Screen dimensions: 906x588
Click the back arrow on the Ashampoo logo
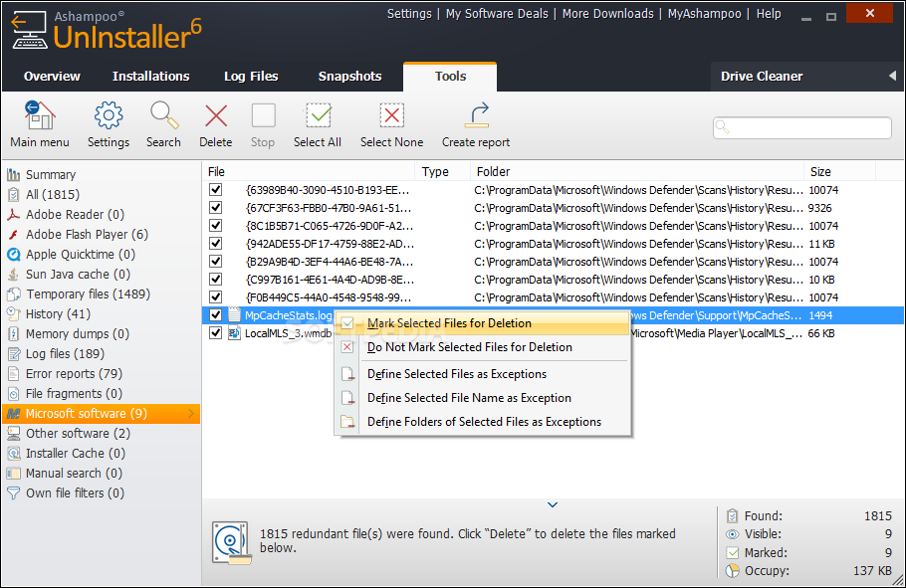19,22
